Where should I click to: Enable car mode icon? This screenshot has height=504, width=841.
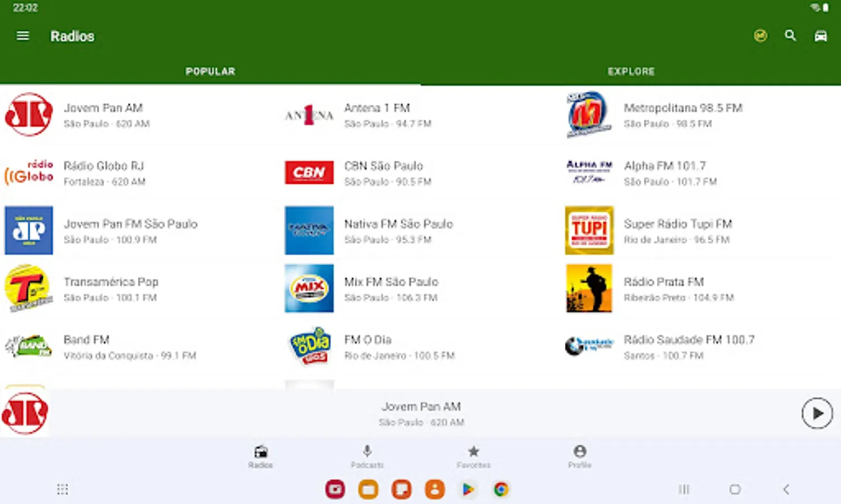point(820,36)
